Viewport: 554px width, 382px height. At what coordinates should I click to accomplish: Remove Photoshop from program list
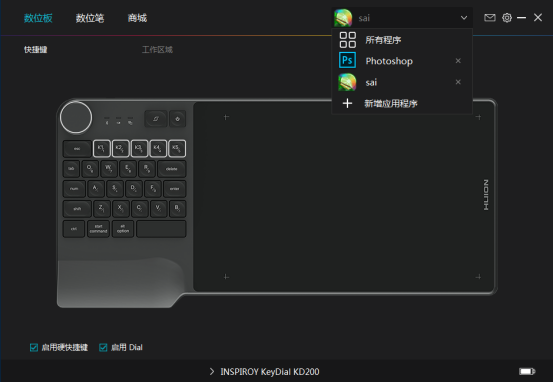(x=458, y=61)
